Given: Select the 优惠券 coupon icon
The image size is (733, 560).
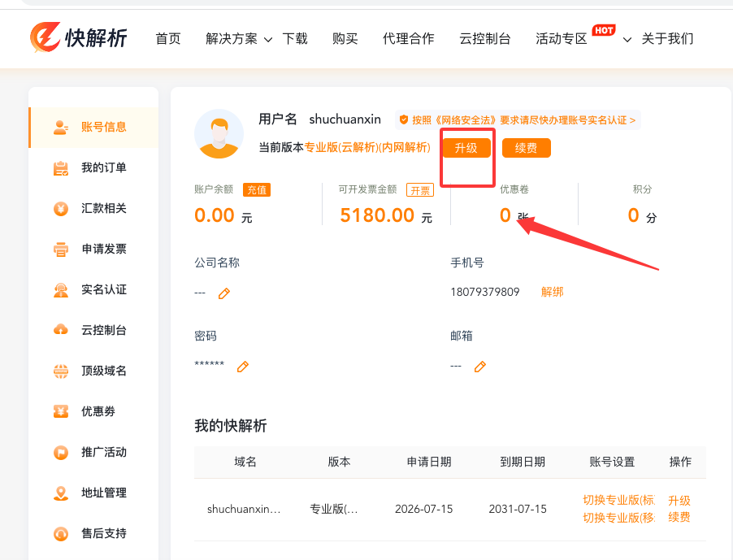Looking at the screenshot, I should tap(61, 411).
